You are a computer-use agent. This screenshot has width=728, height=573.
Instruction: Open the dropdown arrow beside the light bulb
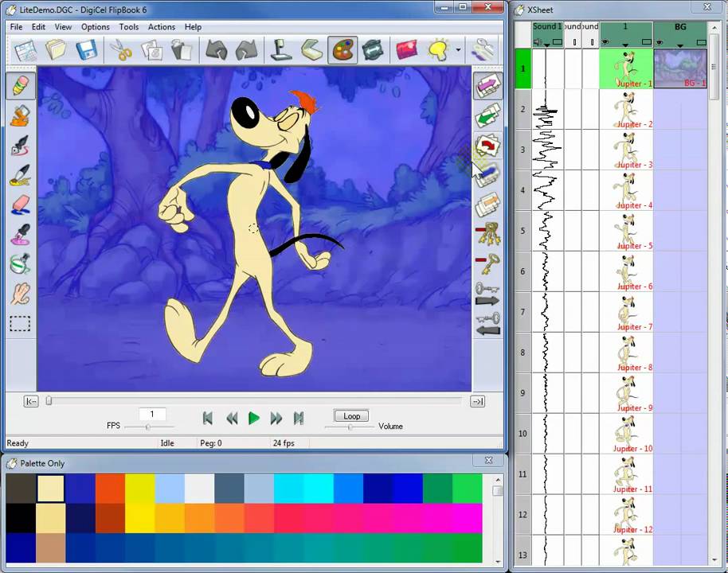pyautogui.click(x=458, y=49)
